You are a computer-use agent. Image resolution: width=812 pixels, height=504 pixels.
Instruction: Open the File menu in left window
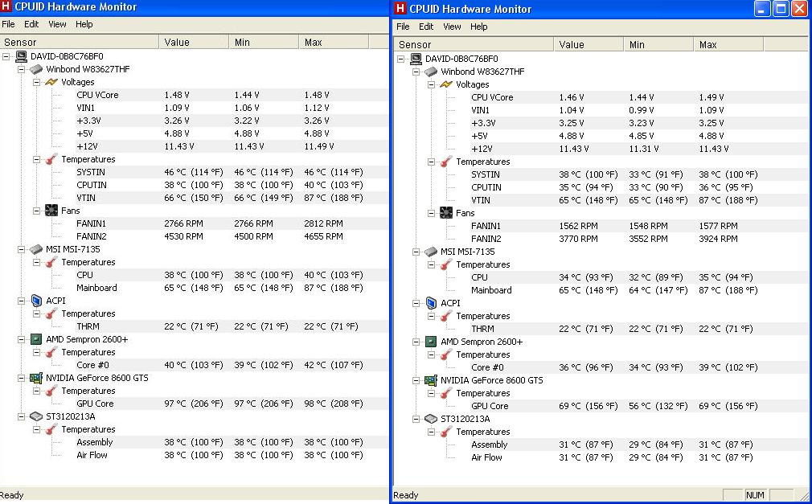(8, 24)
